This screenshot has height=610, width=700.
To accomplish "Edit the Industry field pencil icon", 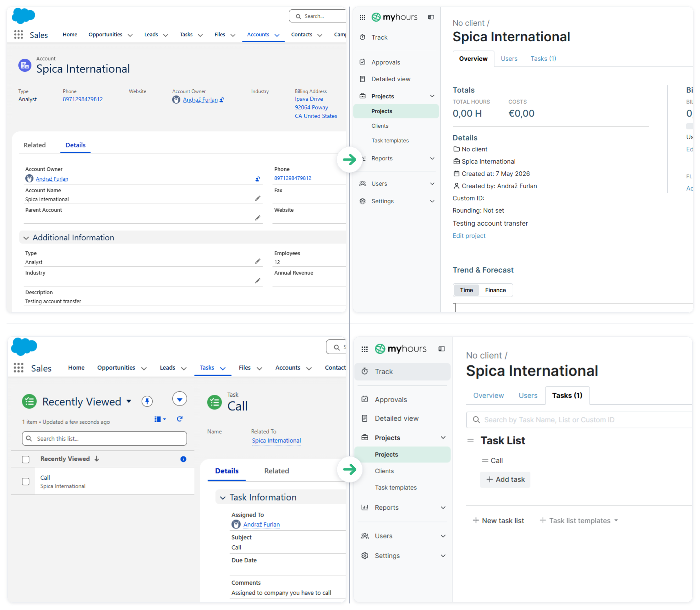I will 258,281.
